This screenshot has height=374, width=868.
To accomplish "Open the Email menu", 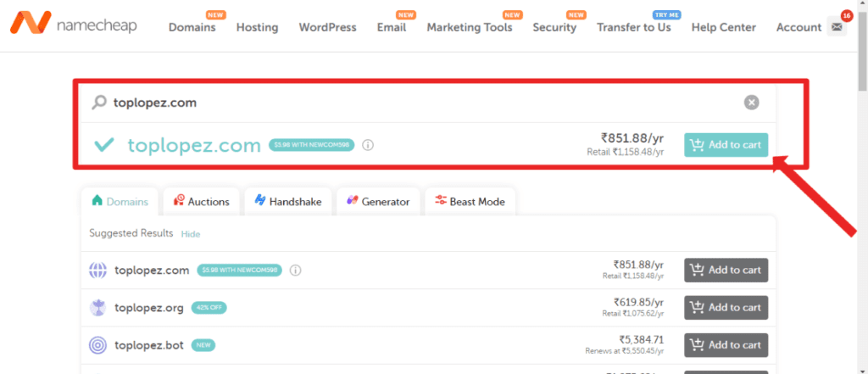I will click(392, 27).
